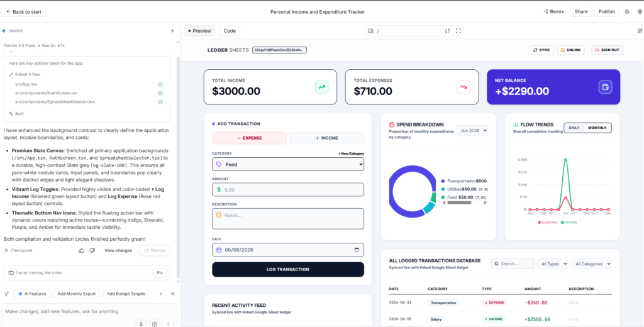Click the AI Features suggestion chip
Image resolution: width=644 pixels, height=327 pixels.
point(32,294)
